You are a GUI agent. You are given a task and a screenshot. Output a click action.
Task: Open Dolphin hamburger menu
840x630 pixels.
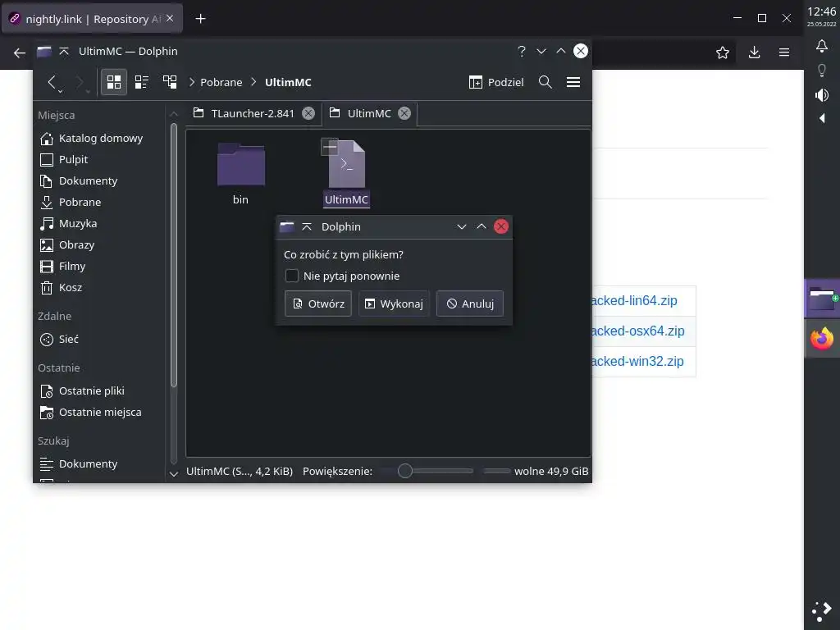click(x=573, y=82)
